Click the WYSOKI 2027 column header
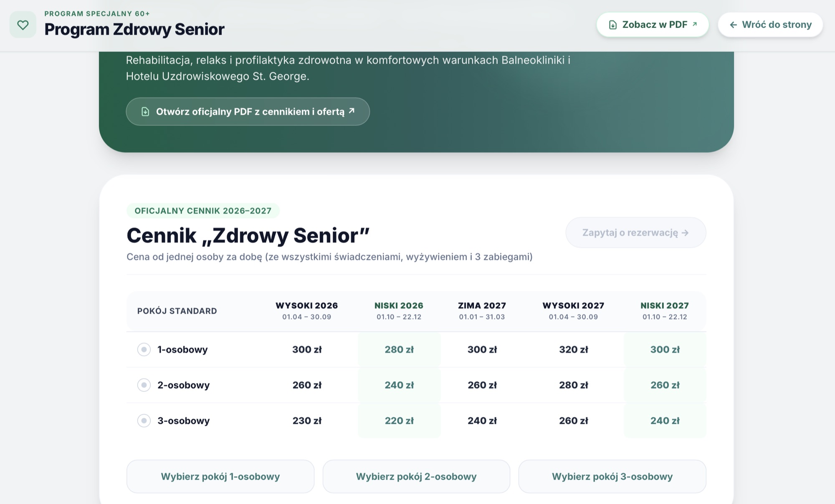This screenshot has height=504, width=835. coord(573,311)
